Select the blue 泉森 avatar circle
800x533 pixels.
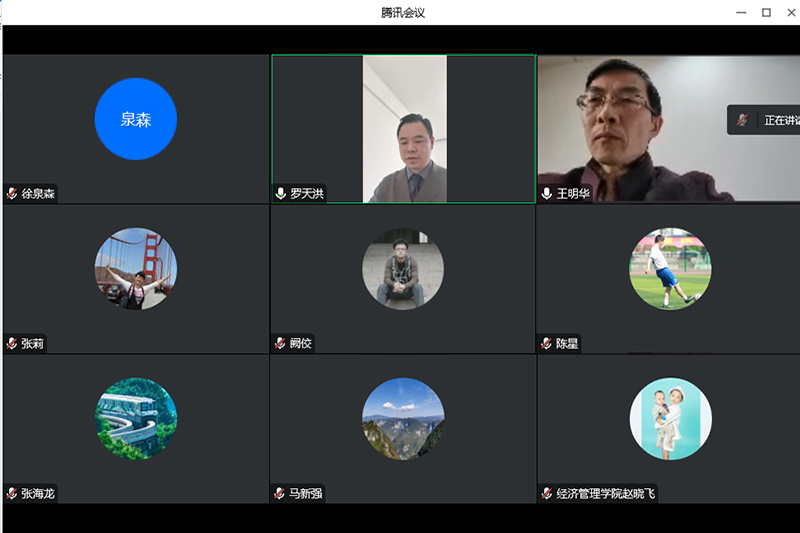point(136,119)
